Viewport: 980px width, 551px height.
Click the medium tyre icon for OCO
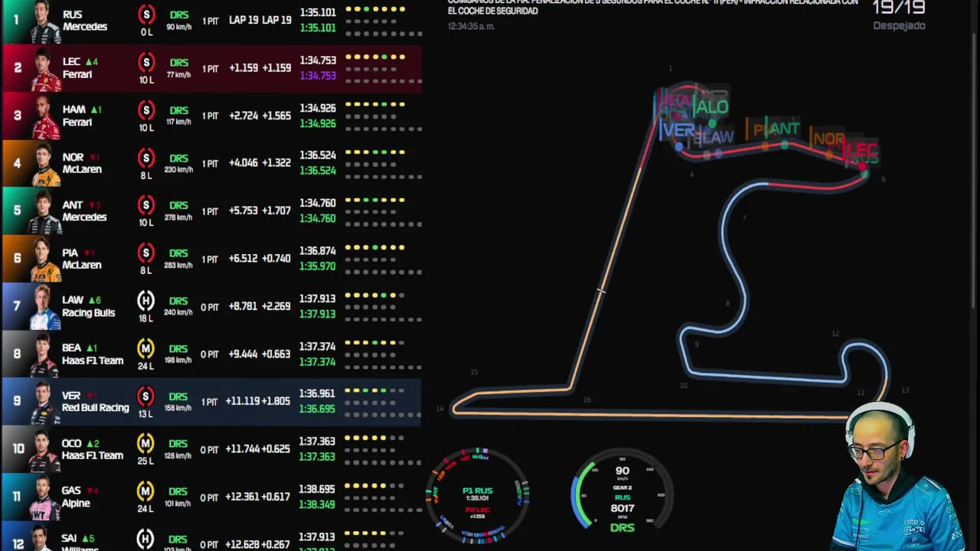pos(145,443)
